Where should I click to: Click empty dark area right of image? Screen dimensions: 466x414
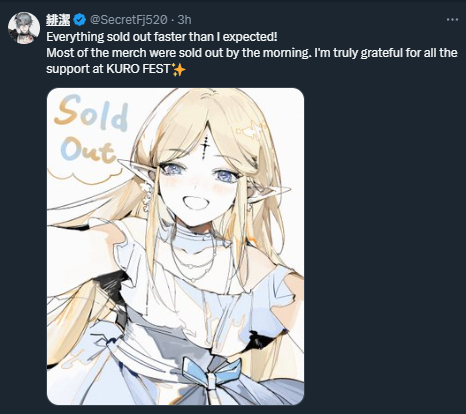(x=383, y=247)
